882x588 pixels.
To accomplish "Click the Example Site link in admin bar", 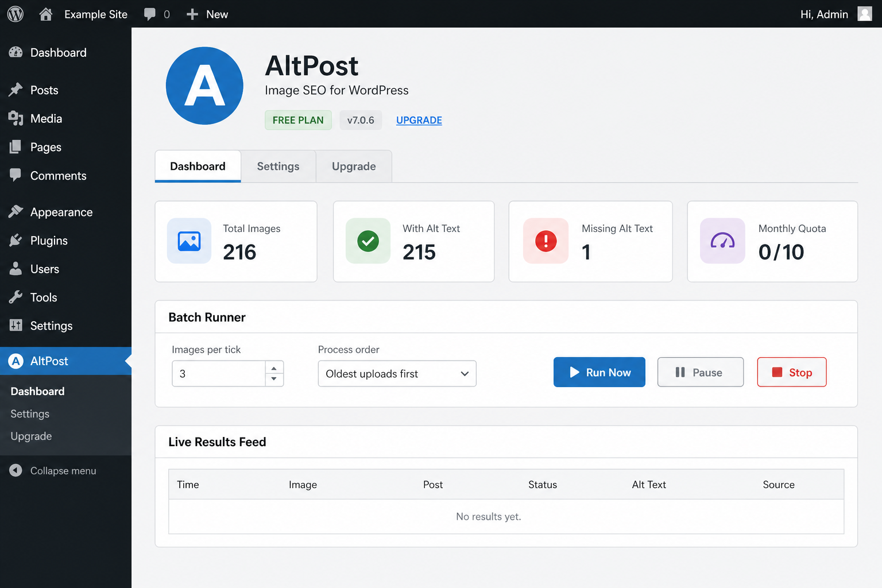I will tap(96, 14).
